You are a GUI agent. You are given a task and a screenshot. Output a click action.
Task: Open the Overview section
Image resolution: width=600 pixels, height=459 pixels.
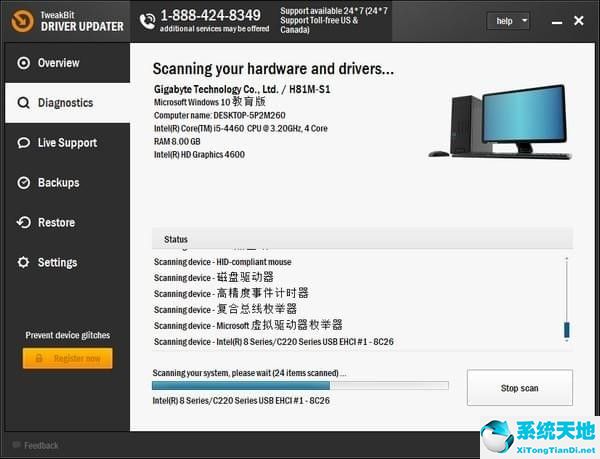pos(67,63)
